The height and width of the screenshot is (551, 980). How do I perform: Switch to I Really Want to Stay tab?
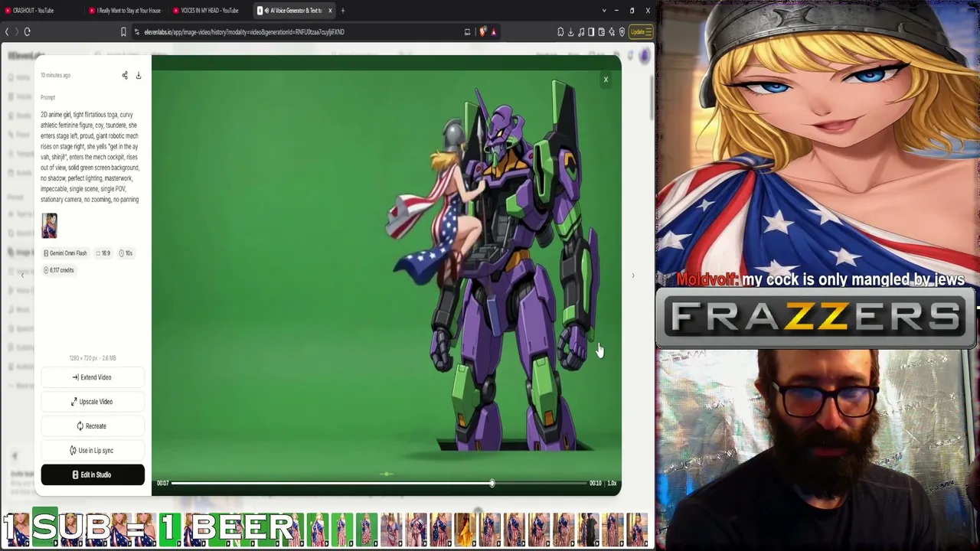click(126, 11)
